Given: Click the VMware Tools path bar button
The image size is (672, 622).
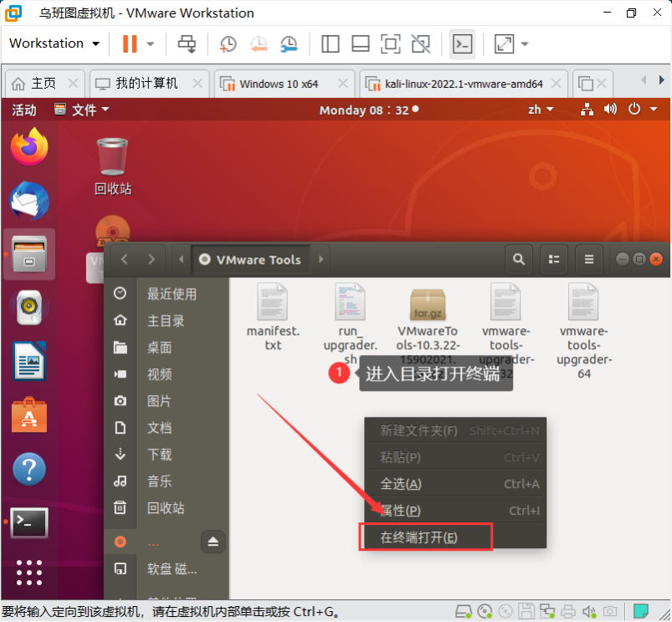Looking at the screenshot, I should (x=251, y=260).
